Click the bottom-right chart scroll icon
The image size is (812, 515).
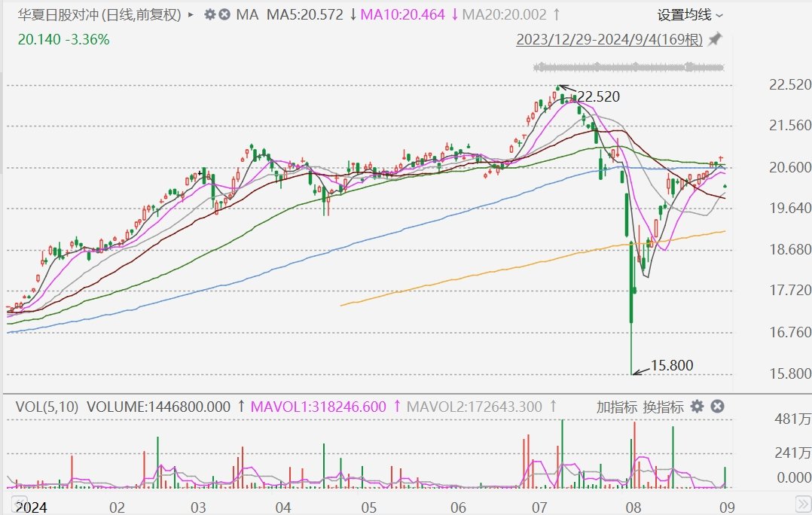click(x=803, y=503)
